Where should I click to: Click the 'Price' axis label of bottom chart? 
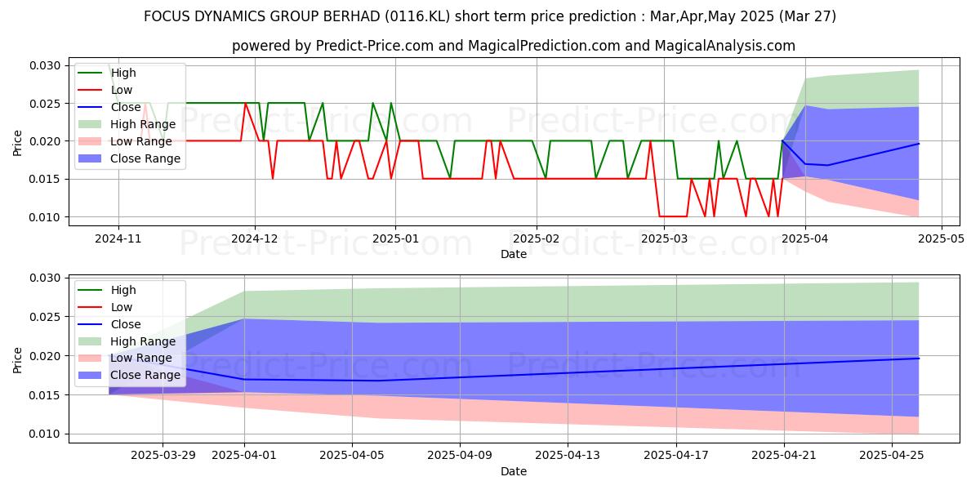click(x=17, y=359)
